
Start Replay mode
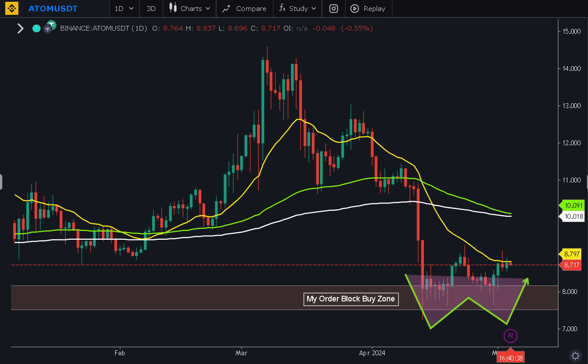[x=368, y=8]
